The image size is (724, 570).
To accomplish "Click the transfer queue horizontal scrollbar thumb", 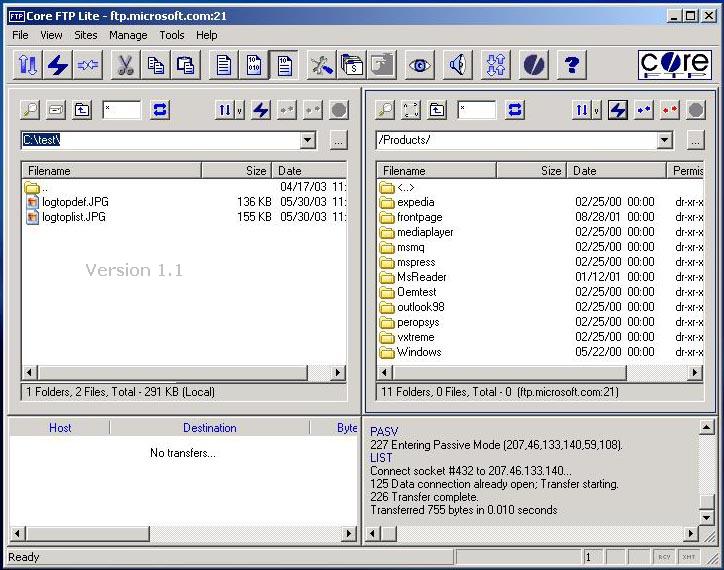I will pyautogui.click(x=87, y=534).
